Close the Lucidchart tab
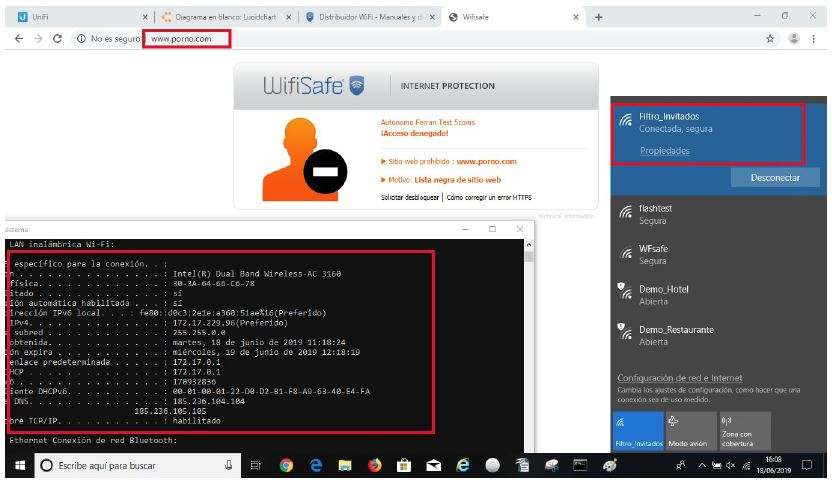Viewport: 832px width, 485px height. 289,17
